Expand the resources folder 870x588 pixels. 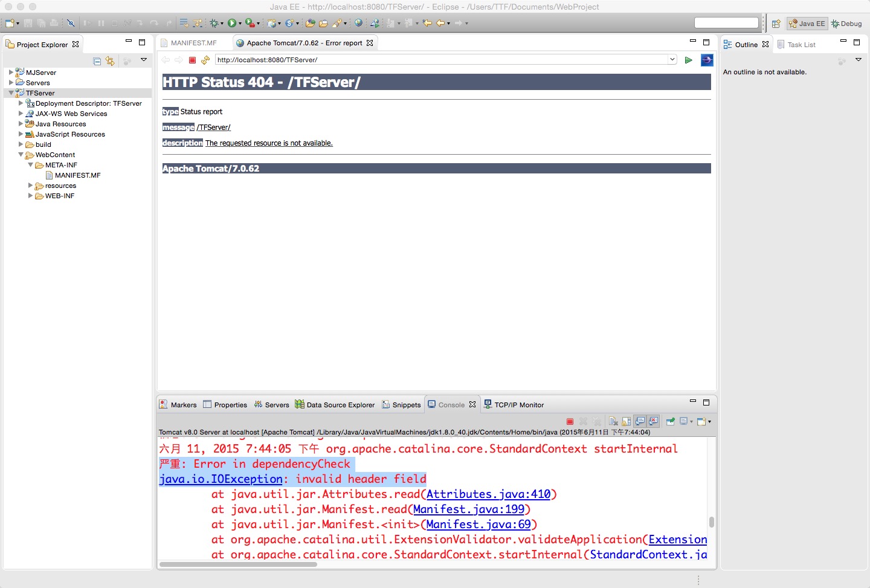coord(30,186)
